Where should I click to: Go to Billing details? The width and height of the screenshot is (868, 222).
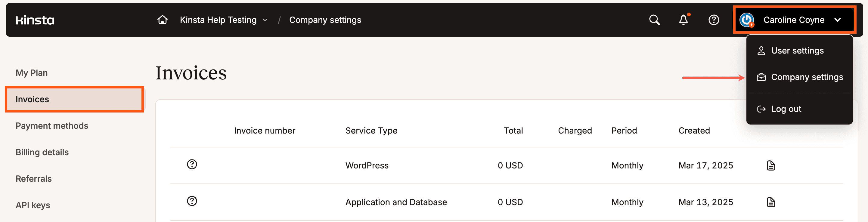coord(42,152)
